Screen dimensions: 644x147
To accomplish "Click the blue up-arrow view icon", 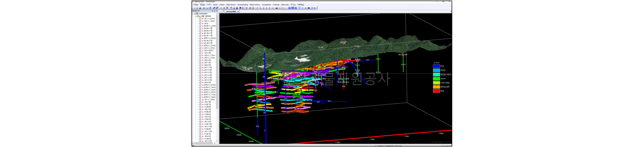I will click(300, 8).
